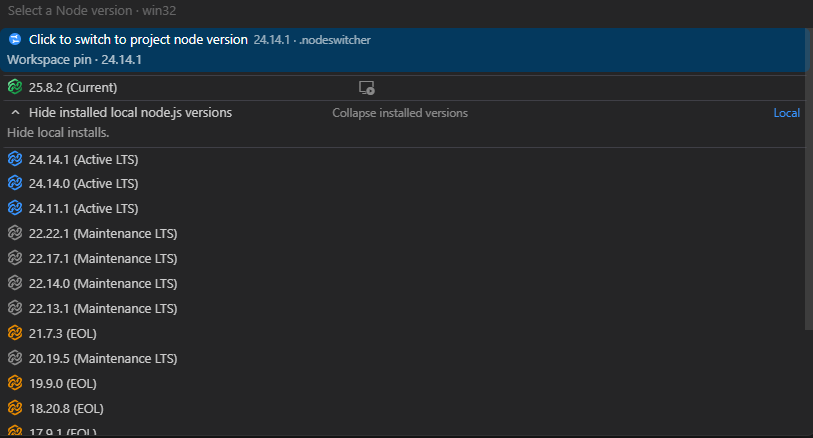Select Node 19.9.0 (EOL)

(x=403, y=384)
